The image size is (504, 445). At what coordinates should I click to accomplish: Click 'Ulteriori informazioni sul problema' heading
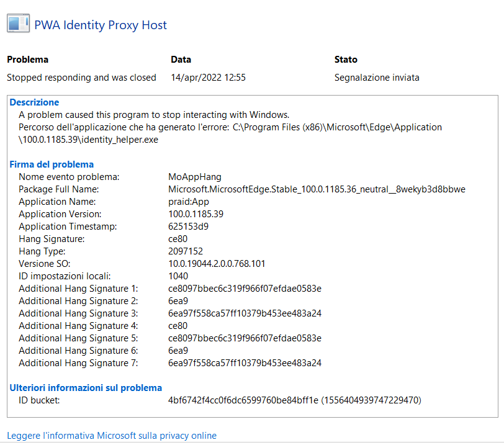point(86,388)
